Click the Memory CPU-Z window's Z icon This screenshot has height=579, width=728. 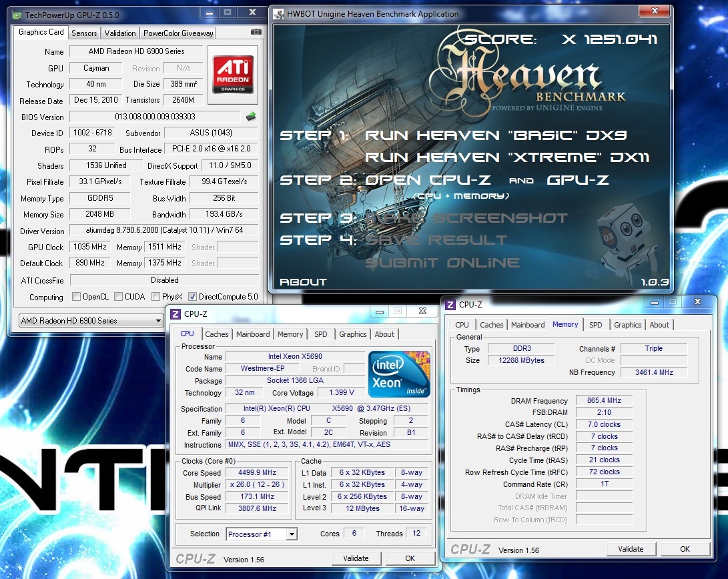(450, 305)
